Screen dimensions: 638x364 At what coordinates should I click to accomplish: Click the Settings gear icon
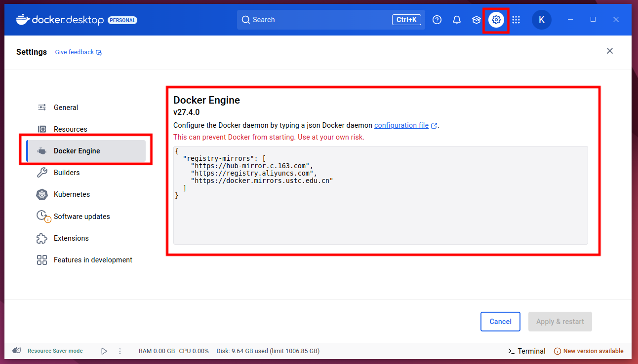496,20
